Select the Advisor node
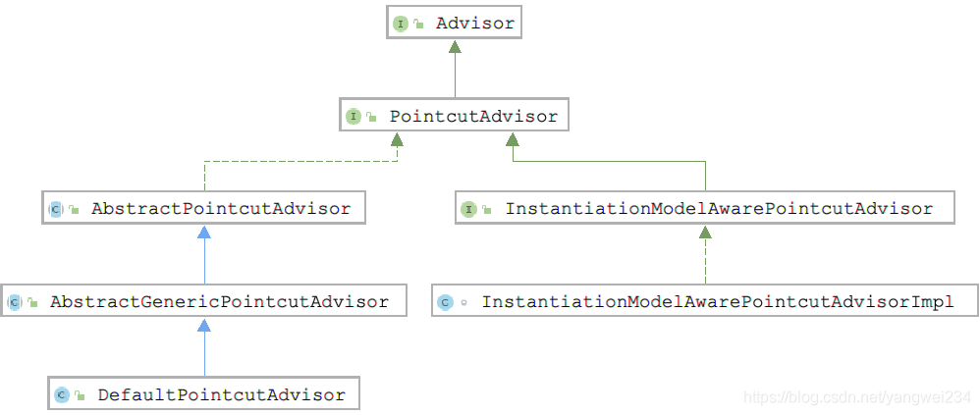 pyautogui.click(x=454, y=24)
